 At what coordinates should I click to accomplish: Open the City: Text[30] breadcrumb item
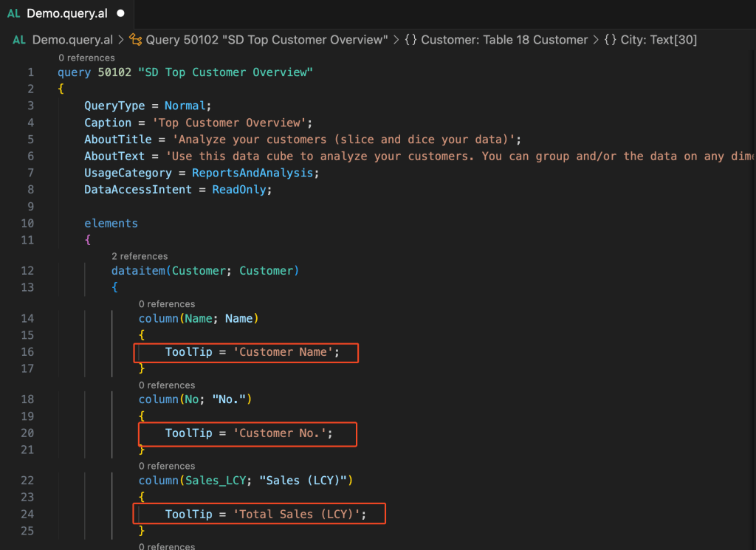[x=659, y=40]
